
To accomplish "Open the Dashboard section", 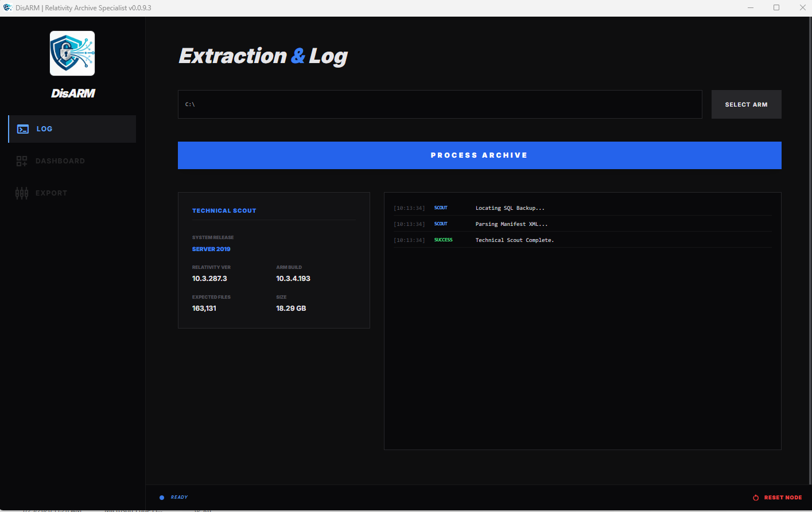I will point(72,161).
